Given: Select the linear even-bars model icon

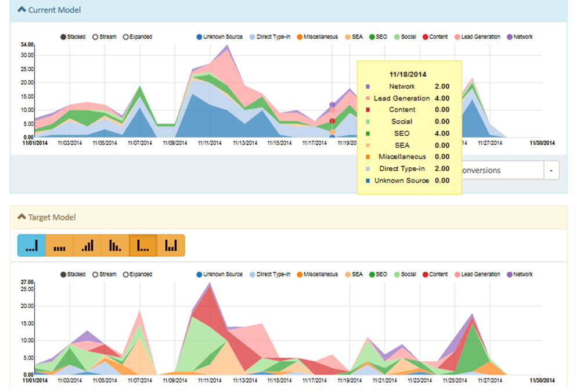Looking at the screenshot, I should pyautogui.click(x=59, y=246).
